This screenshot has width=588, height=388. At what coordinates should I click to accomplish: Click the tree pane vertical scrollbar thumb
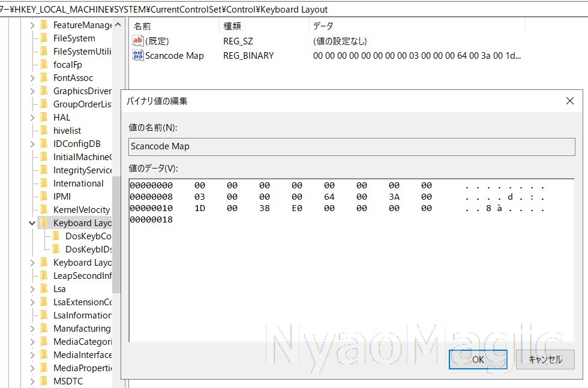click(116, 234)
